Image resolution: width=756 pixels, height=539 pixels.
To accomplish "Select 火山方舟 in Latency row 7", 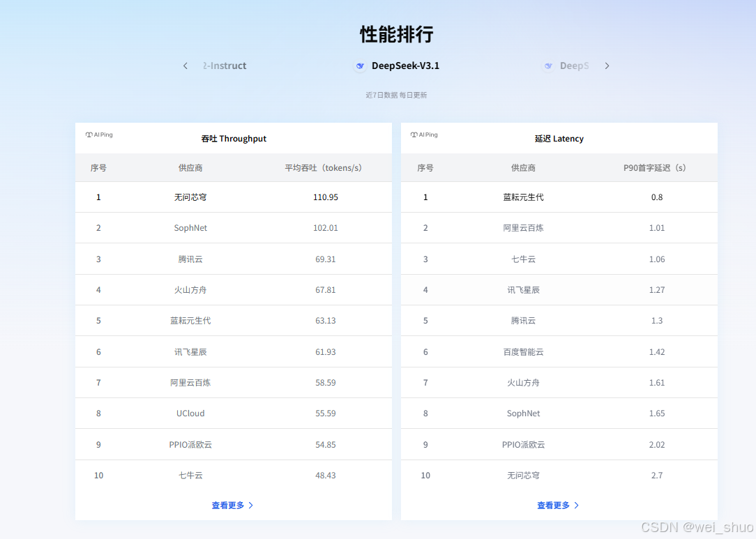I will [523, 383].
